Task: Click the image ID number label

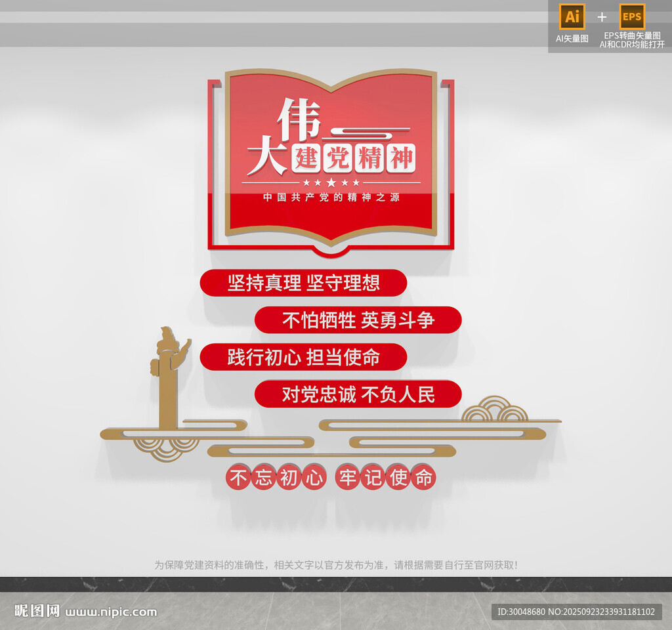Action: [x=577, y=612]
